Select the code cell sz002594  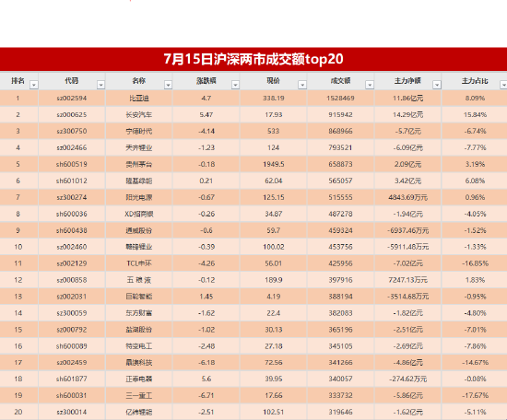pyautogui.click(x=72, y=98)
